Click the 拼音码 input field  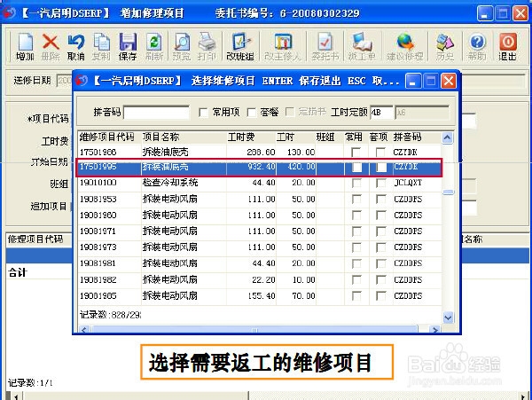point(156,113)
